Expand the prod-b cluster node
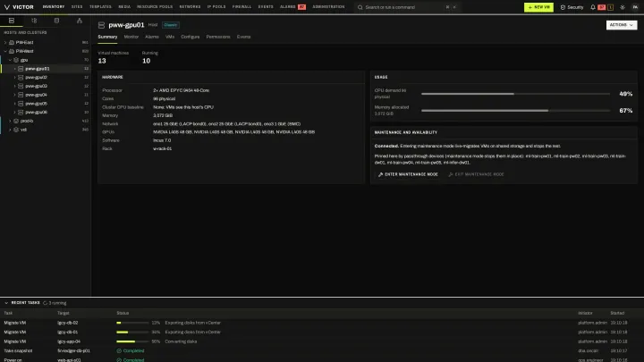 (x=10, y=121)
